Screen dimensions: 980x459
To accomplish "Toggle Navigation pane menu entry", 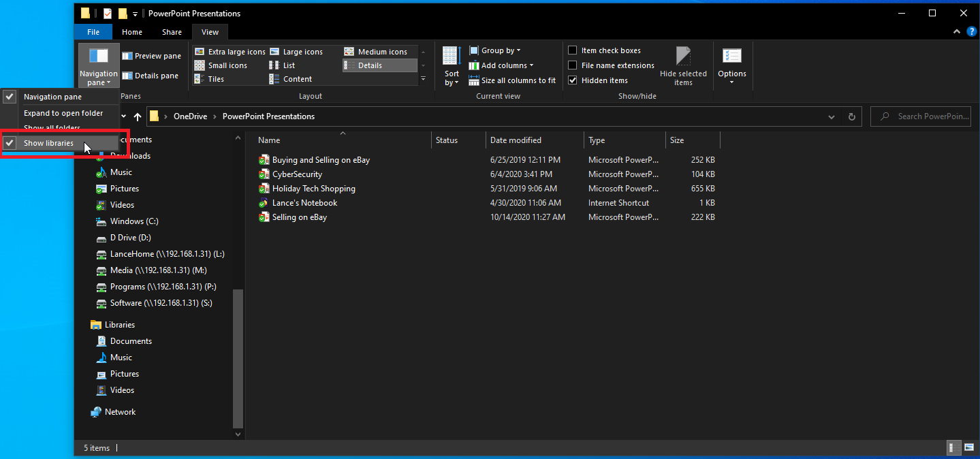I will point(61,97).
